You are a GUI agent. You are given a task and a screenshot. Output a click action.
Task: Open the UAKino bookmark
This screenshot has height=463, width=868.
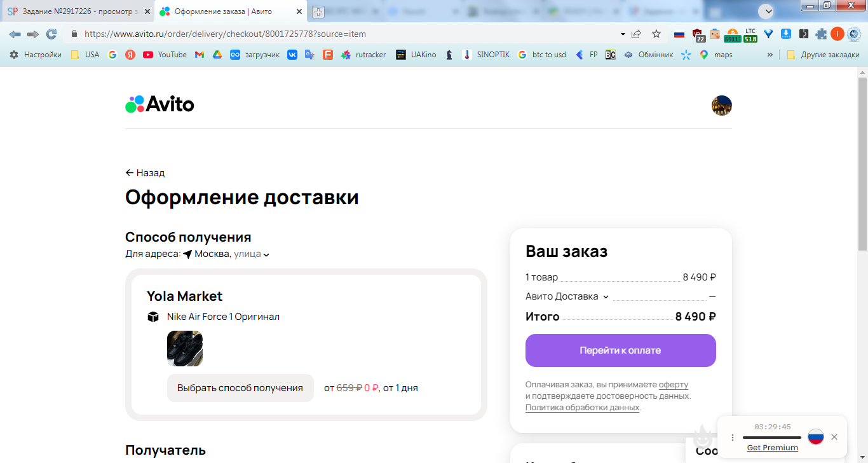[x=416, y=55]
